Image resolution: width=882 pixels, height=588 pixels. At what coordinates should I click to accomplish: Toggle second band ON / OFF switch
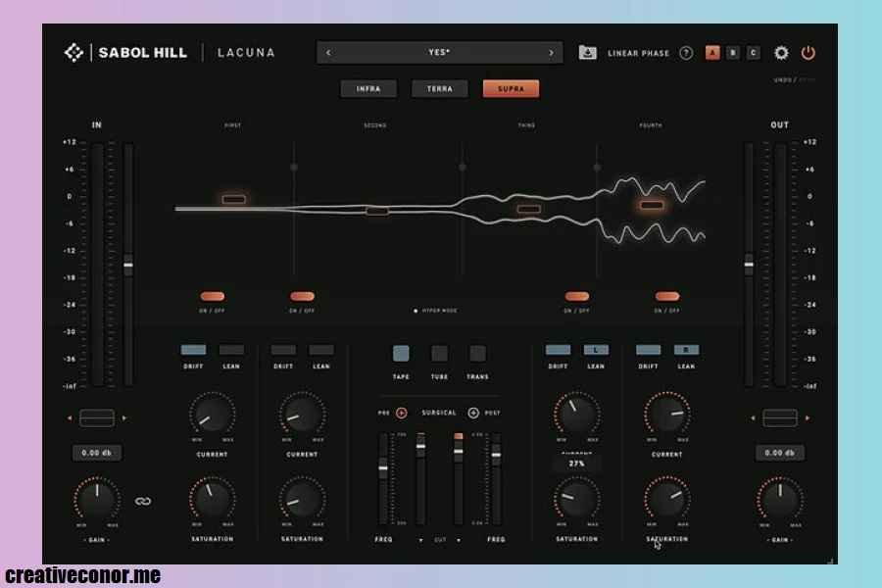302,296
